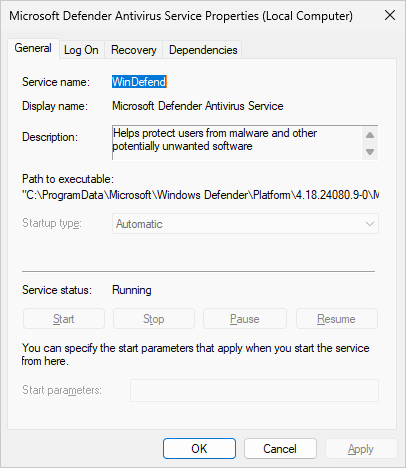
Task: Click the highlighted WinDefend service name
Action: tap(139, 82)
